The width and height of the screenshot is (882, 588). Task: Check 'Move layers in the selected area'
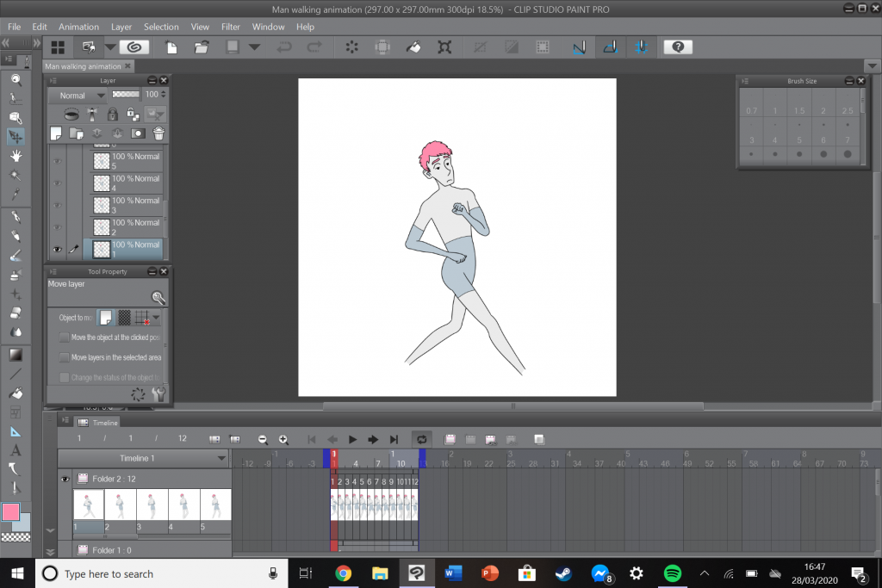pos(65,357)
